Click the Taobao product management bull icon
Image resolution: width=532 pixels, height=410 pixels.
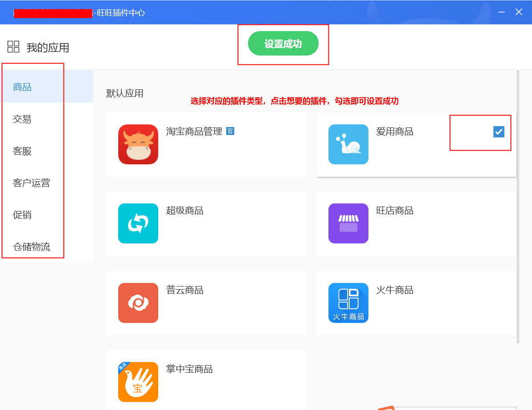pos(138,144)
